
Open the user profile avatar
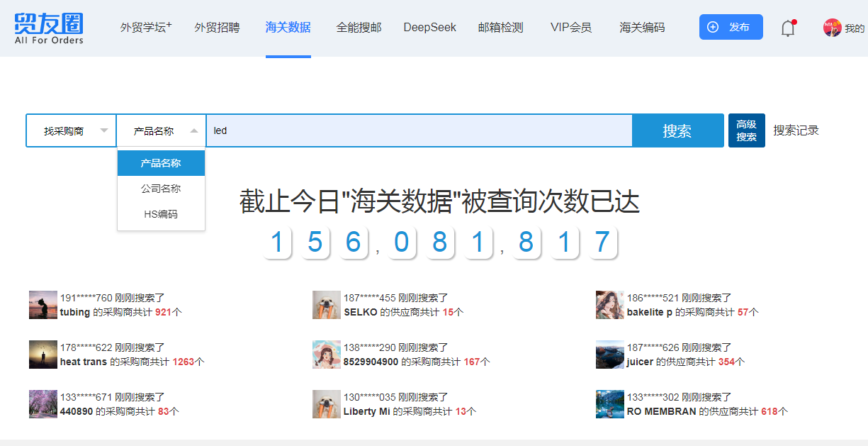click(832, 28)
